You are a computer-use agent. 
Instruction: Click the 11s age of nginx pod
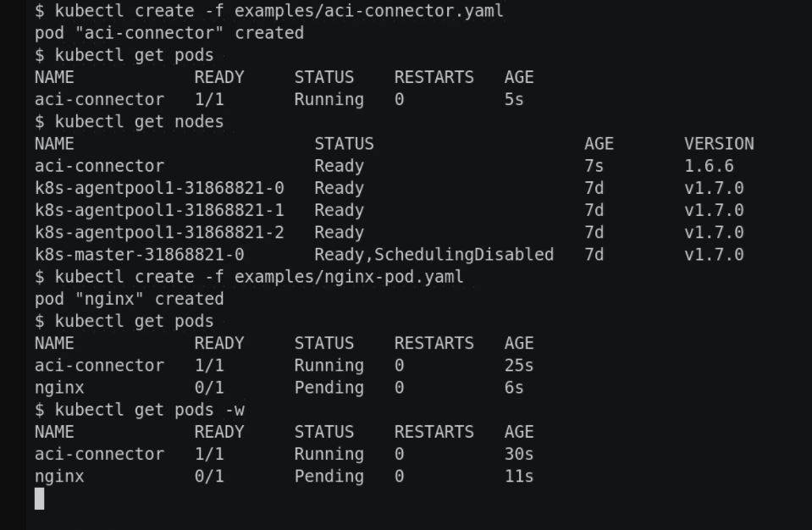point(519,476)
